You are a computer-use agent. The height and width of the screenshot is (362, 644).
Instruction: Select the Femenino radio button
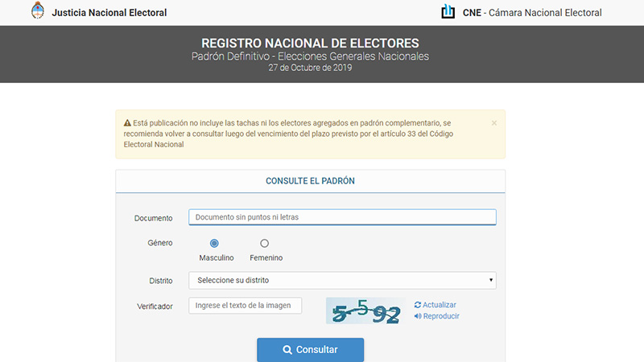(x=265, y=244)
